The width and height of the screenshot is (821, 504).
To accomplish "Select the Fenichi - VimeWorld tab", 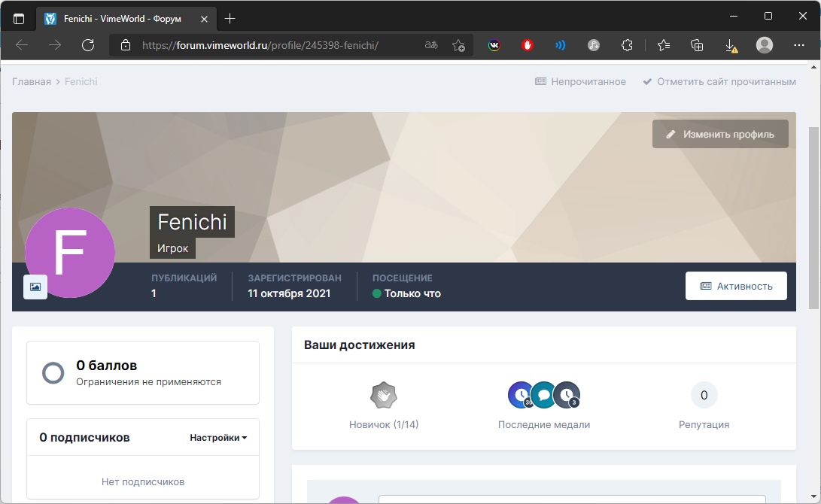I will tap(120, 18).
